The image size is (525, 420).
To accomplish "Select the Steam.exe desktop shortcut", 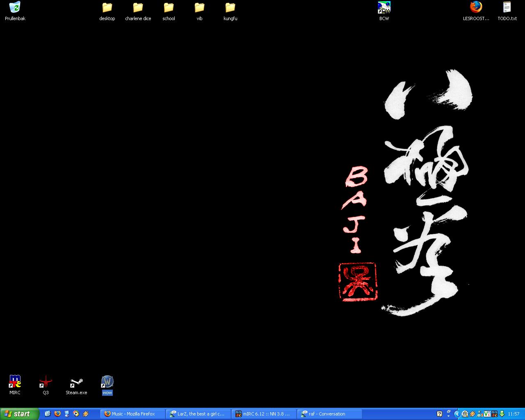I will pos(76,382).
